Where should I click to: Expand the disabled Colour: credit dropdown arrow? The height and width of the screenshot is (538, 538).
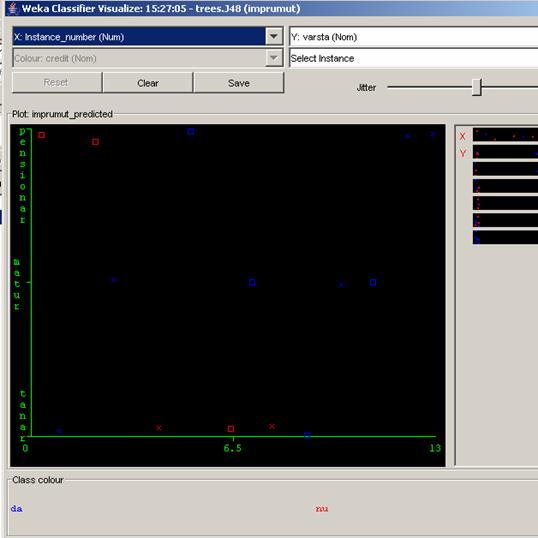tap(274, 58)
